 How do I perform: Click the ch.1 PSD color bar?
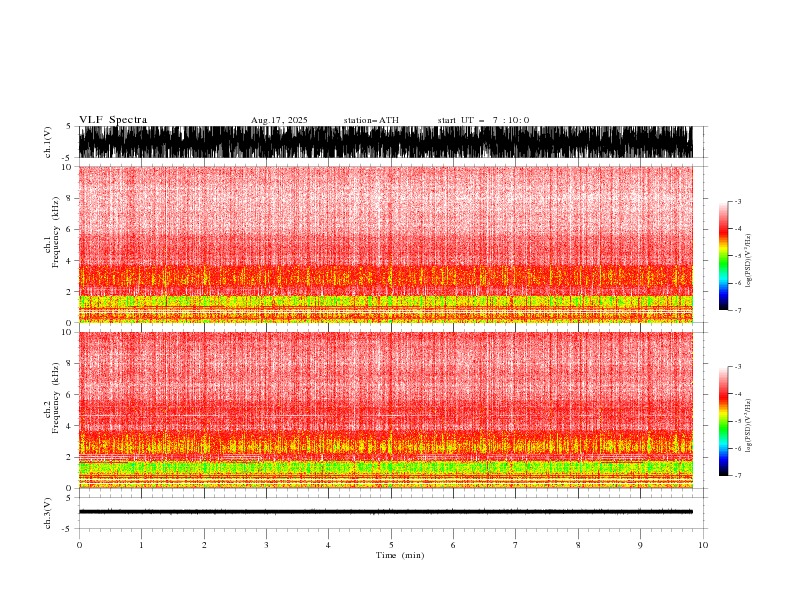pos(723,256)
